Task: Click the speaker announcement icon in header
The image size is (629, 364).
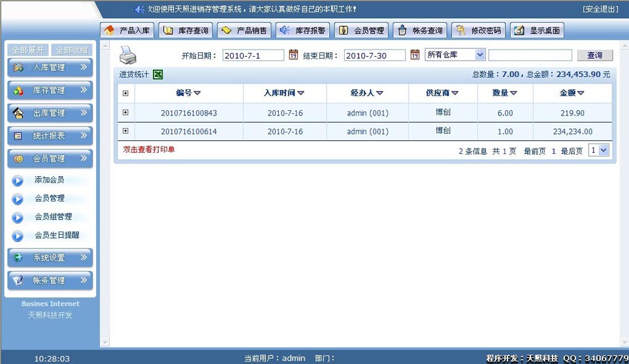Action: [139, 9]
